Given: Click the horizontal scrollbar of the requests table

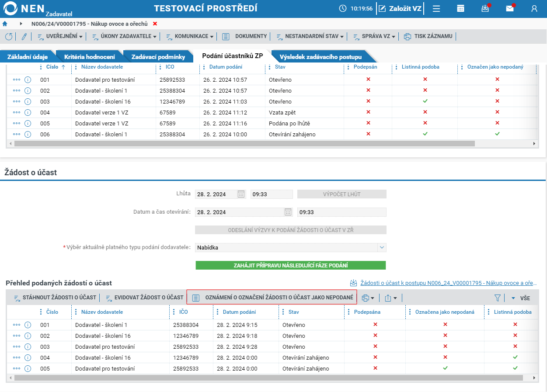Looking at the screenshot, I should [269, 378].
